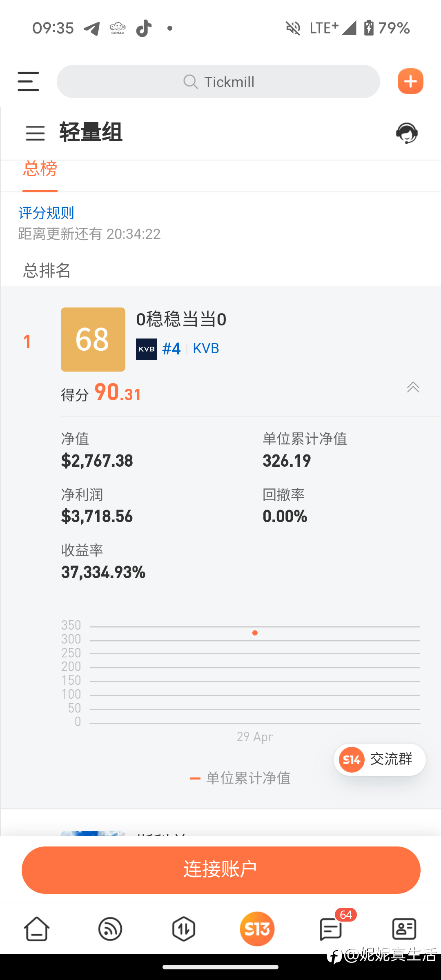Open the S14 交流群 chat group
441x980 pixels.
pos(379,759)
